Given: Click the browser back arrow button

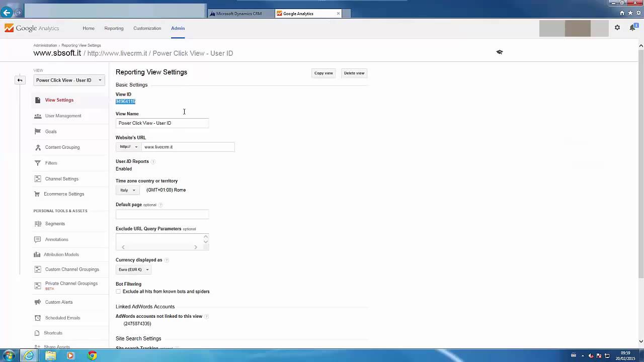Looking at the screenshot, I should coord(7,13).
